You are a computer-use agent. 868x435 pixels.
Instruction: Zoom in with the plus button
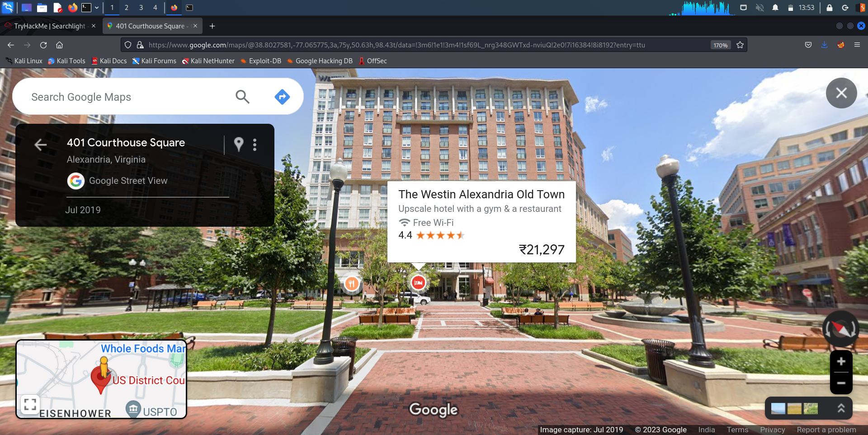pyautogui.click(x=841, y=361)
